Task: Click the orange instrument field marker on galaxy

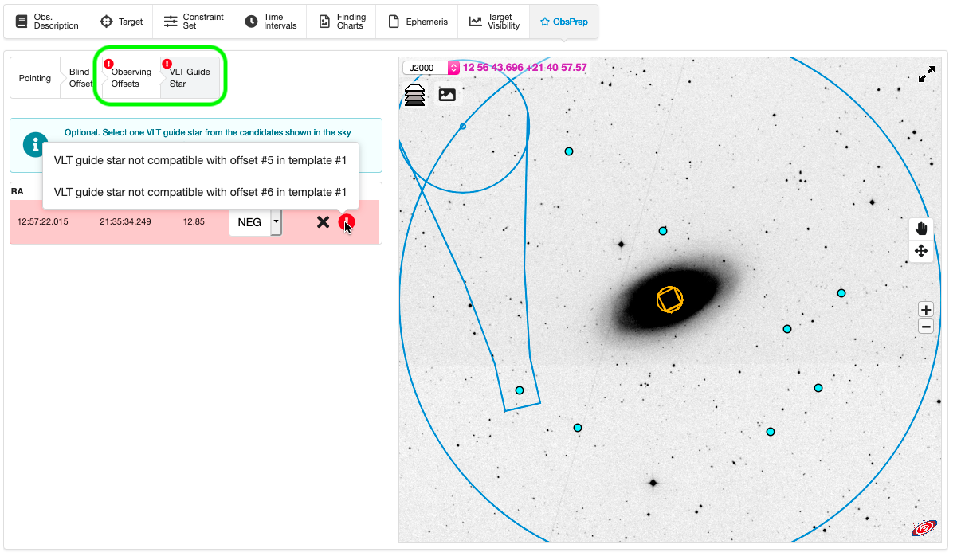Action: [669, 300]
